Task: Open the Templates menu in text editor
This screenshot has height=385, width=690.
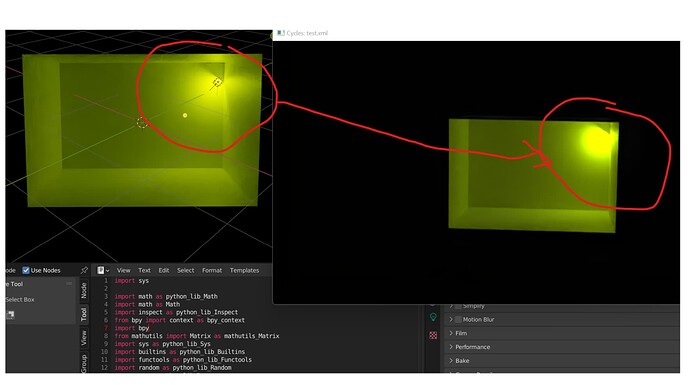Action: click(x=244, y=270)
